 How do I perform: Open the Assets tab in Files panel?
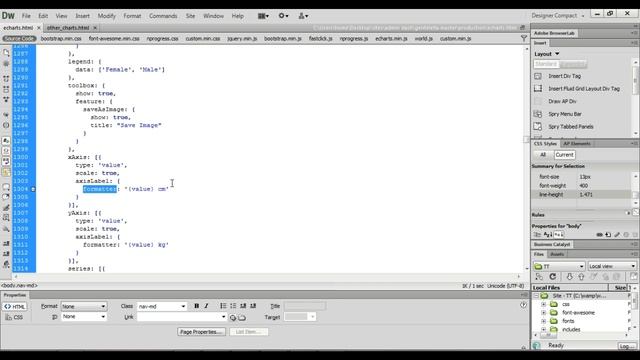[557, 254]
